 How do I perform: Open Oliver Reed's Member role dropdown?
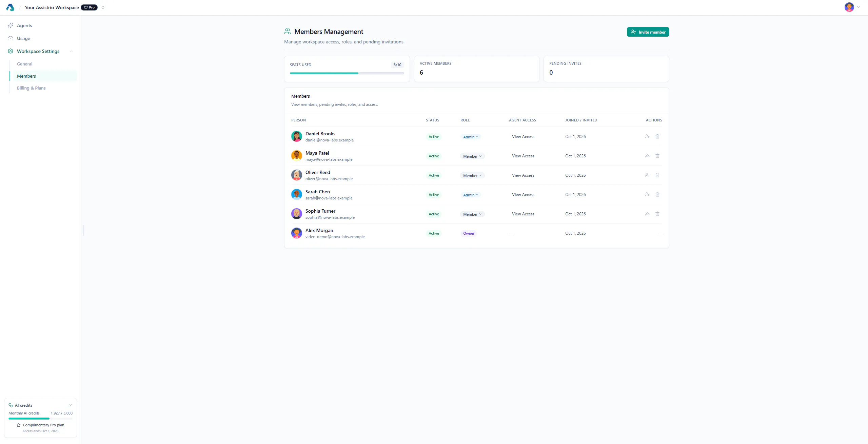472,176
